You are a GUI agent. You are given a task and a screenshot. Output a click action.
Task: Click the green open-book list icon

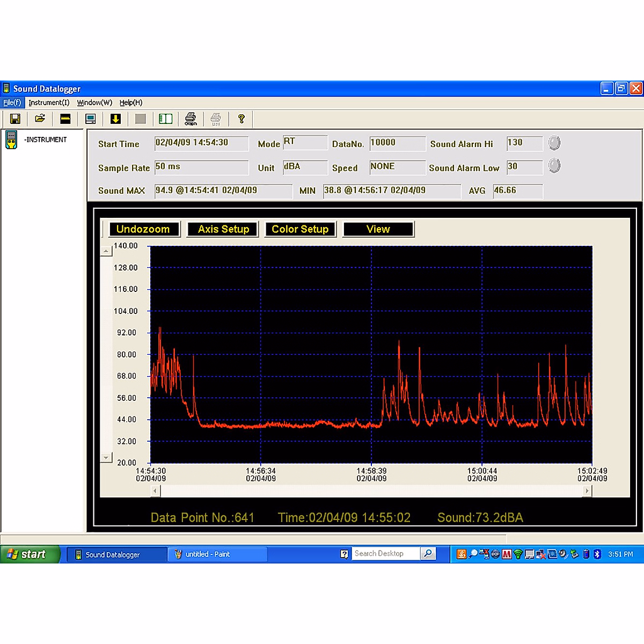click(165, 119)
